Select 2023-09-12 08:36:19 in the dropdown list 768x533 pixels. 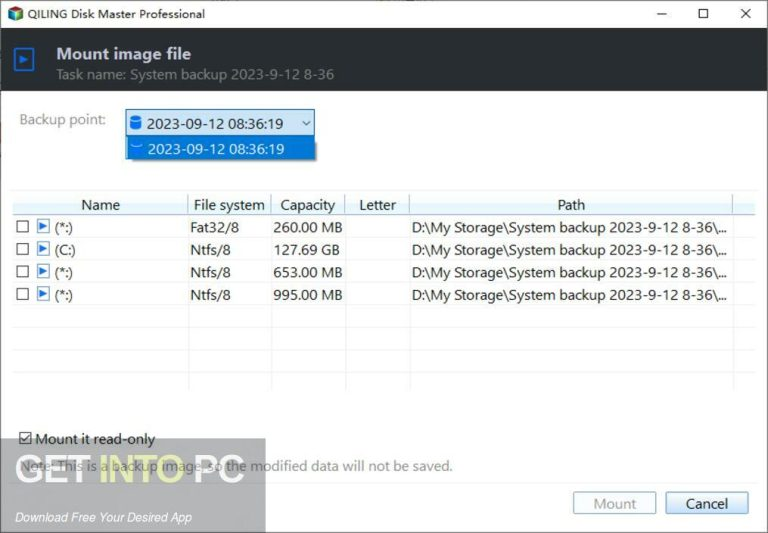[x=220, y=148]
